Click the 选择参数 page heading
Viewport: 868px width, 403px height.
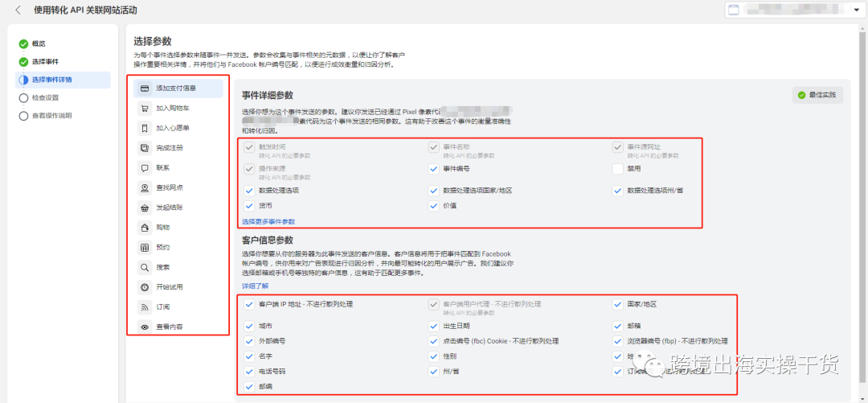point(152,41)
